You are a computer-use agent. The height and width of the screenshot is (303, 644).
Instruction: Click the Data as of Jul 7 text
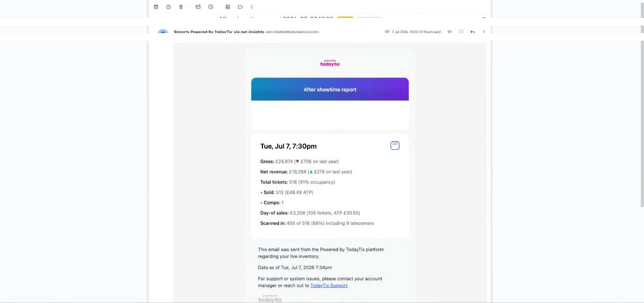295,268
